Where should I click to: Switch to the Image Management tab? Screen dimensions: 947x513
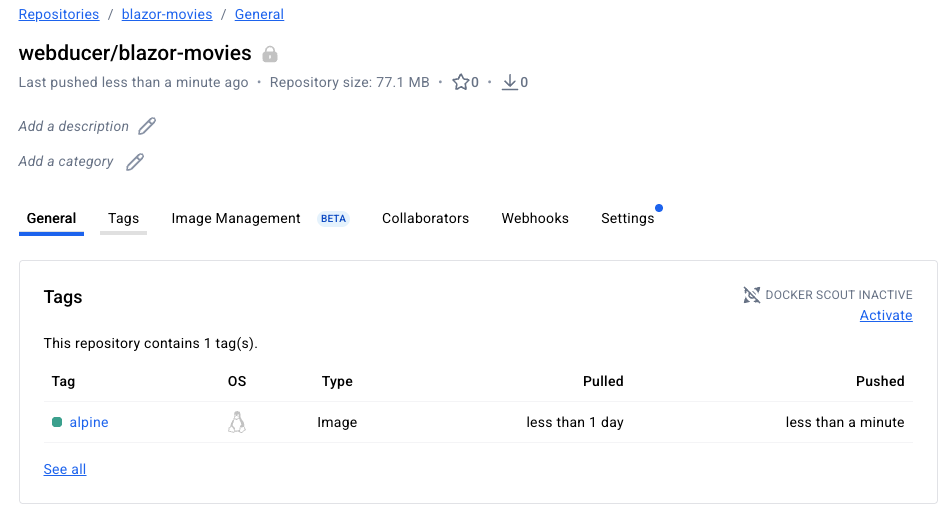(236, 218)
